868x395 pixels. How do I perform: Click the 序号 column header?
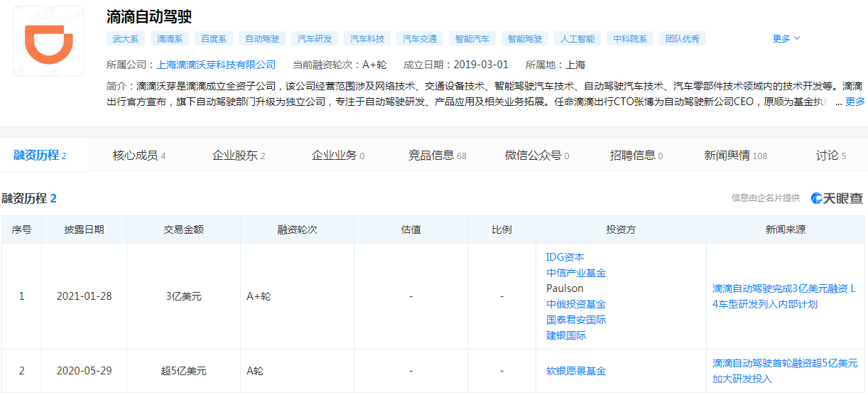click(x=21, y=229)
